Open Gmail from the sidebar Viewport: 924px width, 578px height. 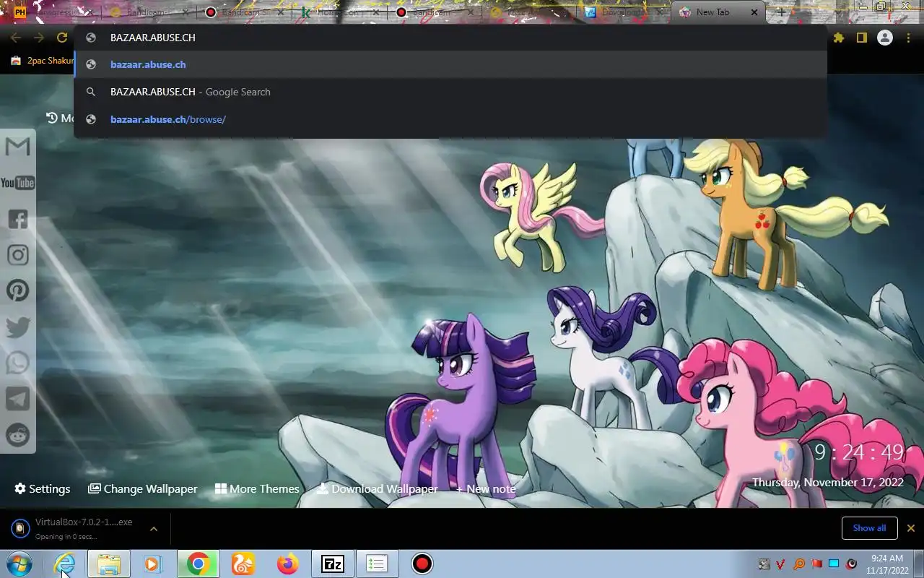18,147
